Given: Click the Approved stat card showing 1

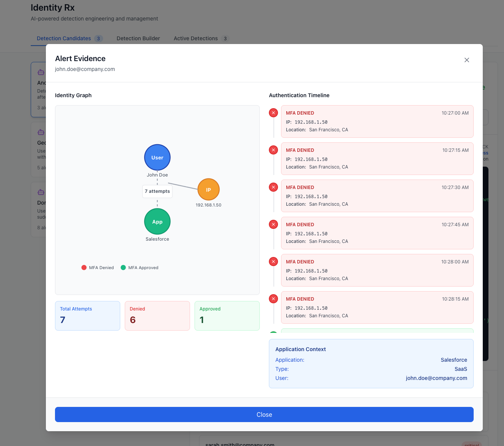Looking at the screenshot, I should point(227,315).
